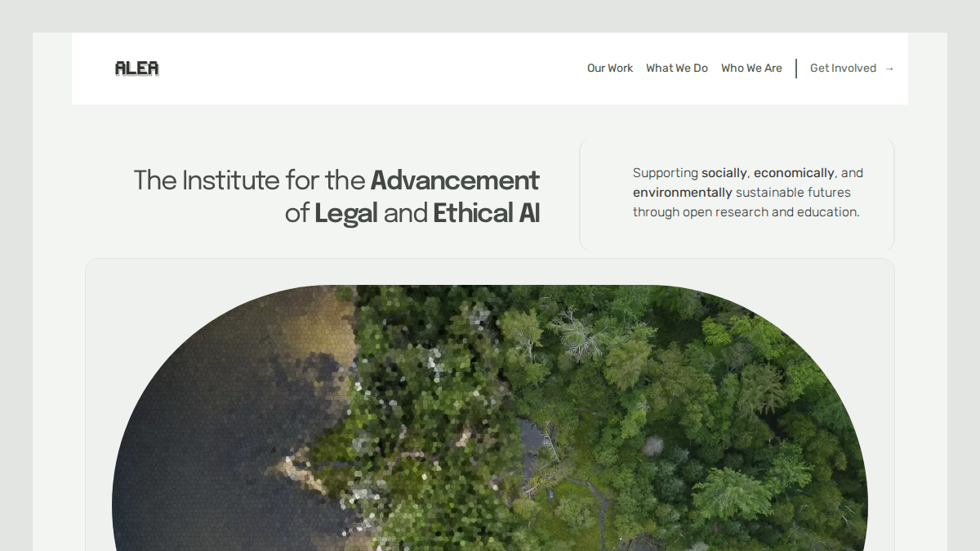The width and height of the screenshot is (980, 551).
Task: Click the arrow icon beside Get Involved
Action: (x=889, y=69)
